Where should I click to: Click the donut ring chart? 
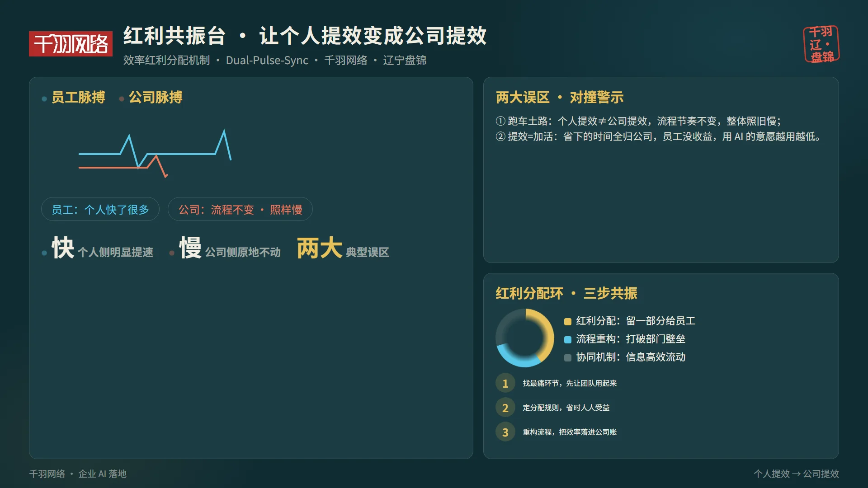pyautogui.click(x=525, y=338)
